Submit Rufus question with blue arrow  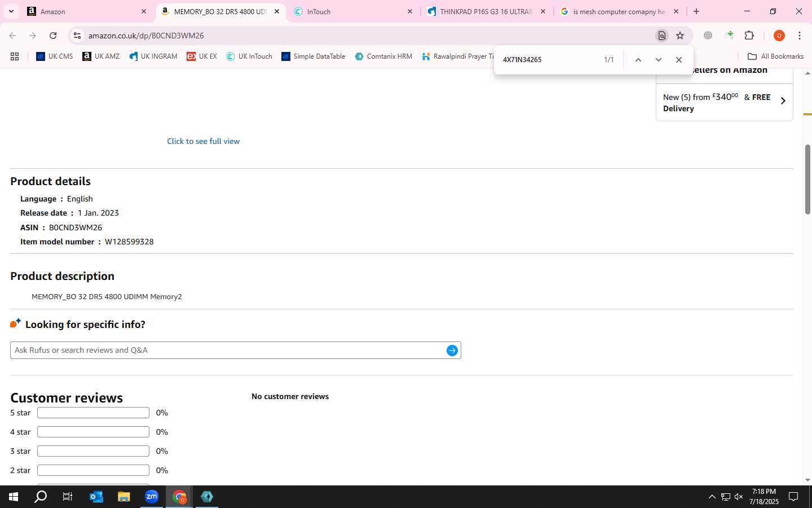[x=452, y=351]
